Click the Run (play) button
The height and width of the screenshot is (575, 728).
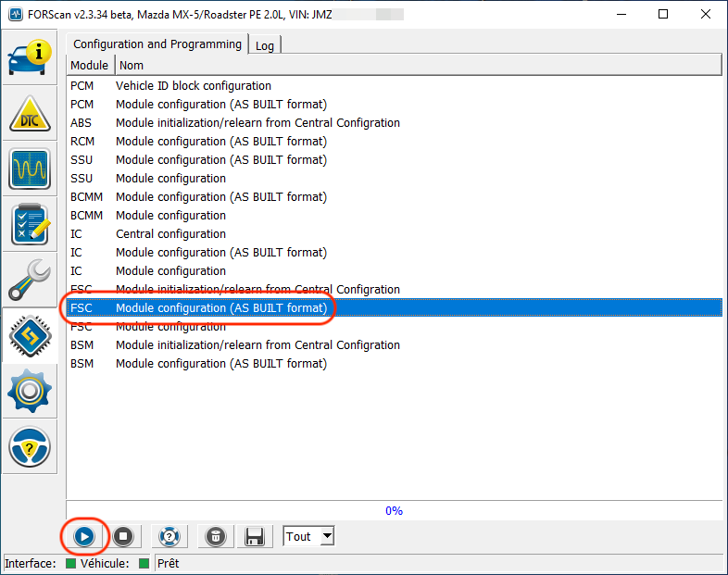pos(84,536)
